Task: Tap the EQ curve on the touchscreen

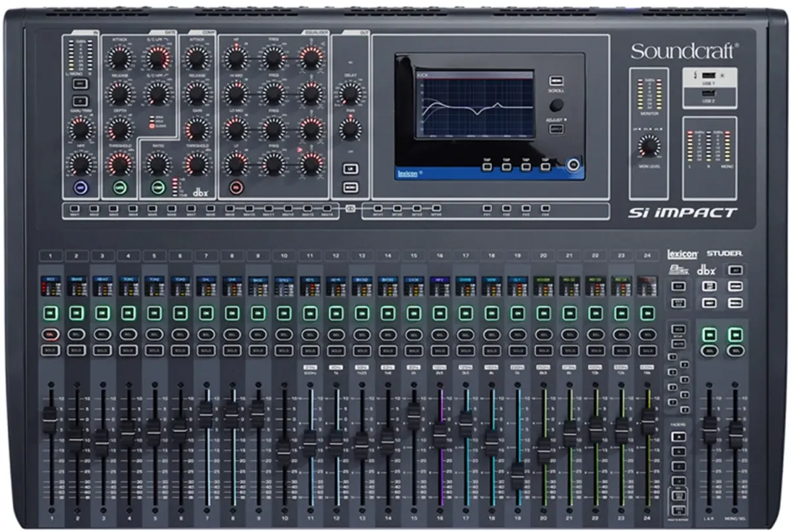Action: tap(475, 109)
